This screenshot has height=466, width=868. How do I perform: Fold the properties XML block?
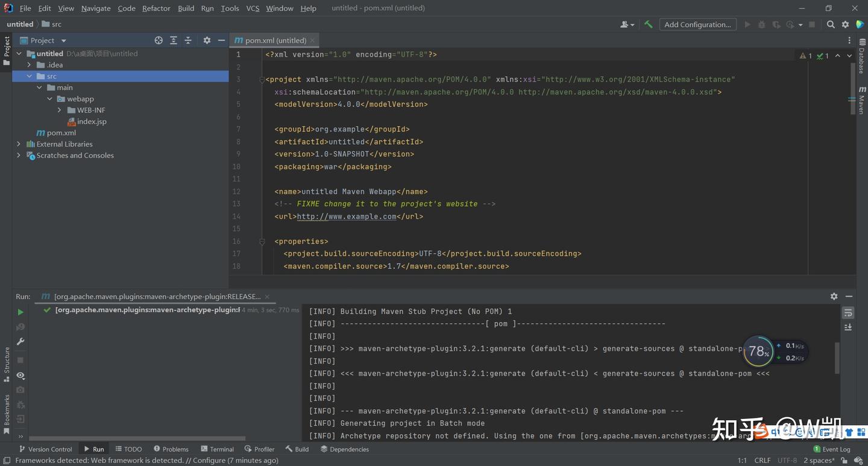click(262, 241)
